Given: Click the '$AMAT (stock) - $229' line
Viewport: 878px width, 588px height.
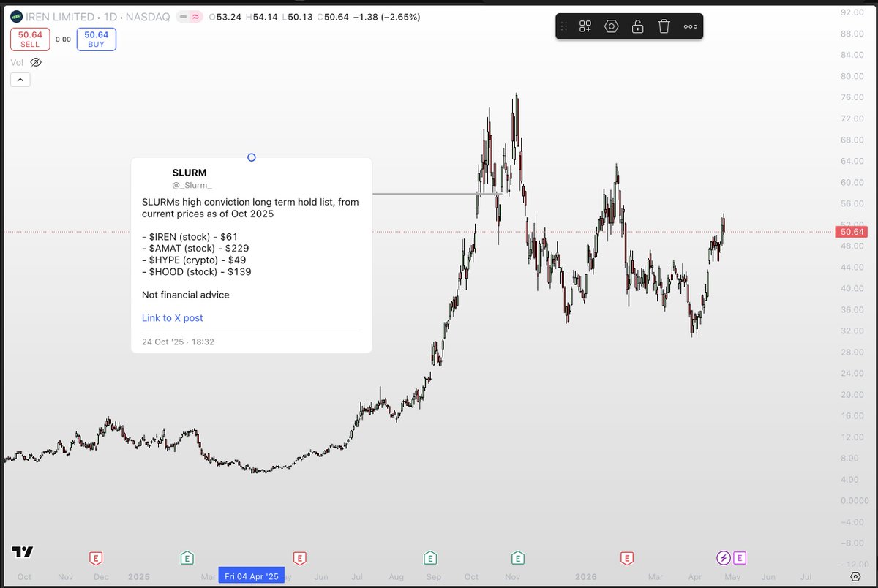Looking at the screenshot, I should coord(195,249).
